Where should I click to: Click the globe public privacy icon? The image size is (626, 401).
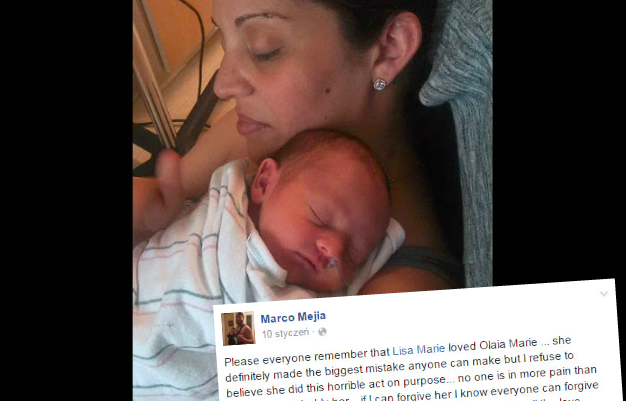pos(322,332)
